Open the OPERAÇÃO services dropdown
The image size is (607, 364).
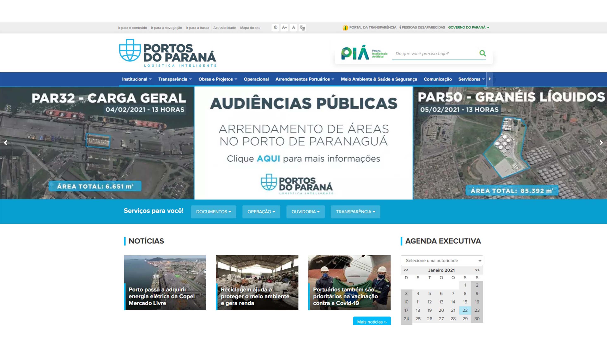(x=261, y=212)
